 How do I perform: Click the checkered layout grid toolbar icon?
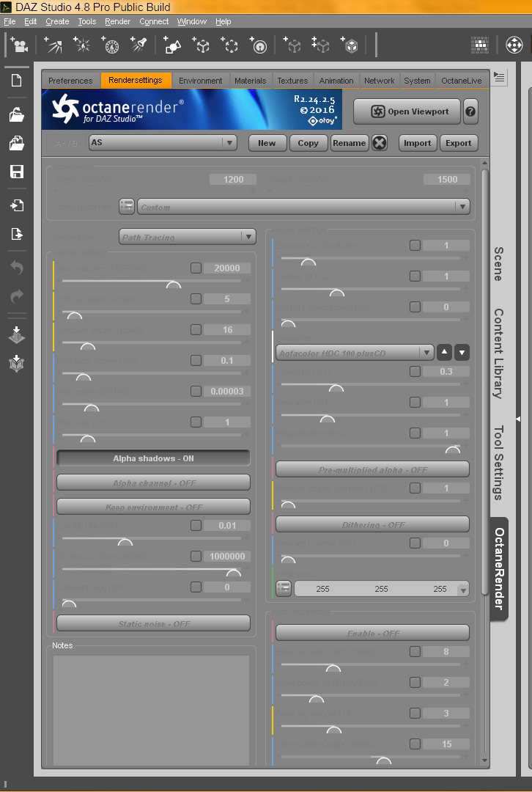479,45
